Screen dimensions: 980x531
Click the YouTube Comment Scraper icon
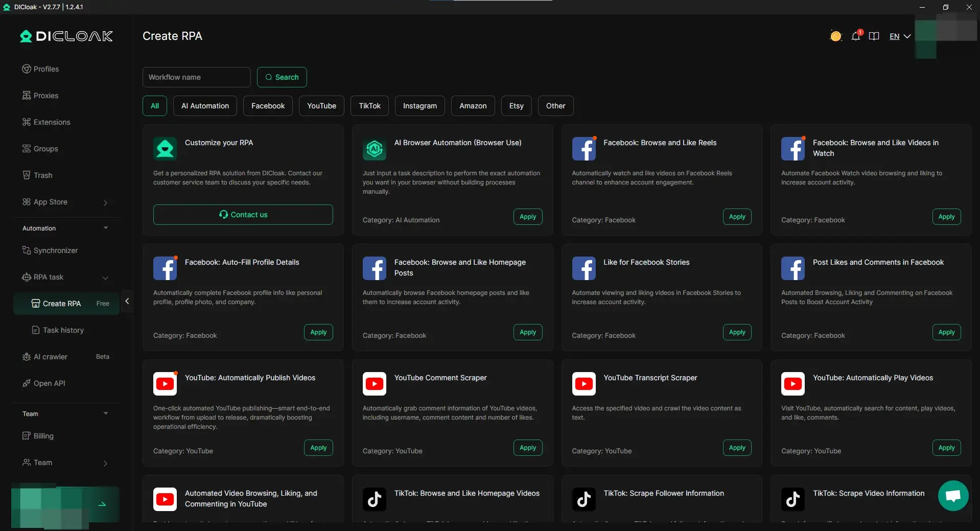[x=375, y=384]
